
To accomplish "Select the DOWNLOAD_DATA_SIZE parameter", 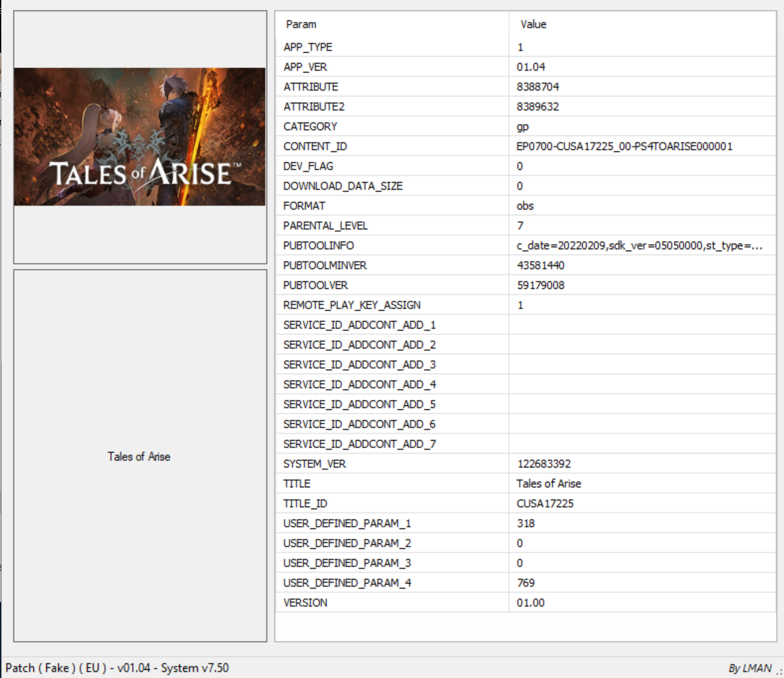I will click(x=343, y=186).
